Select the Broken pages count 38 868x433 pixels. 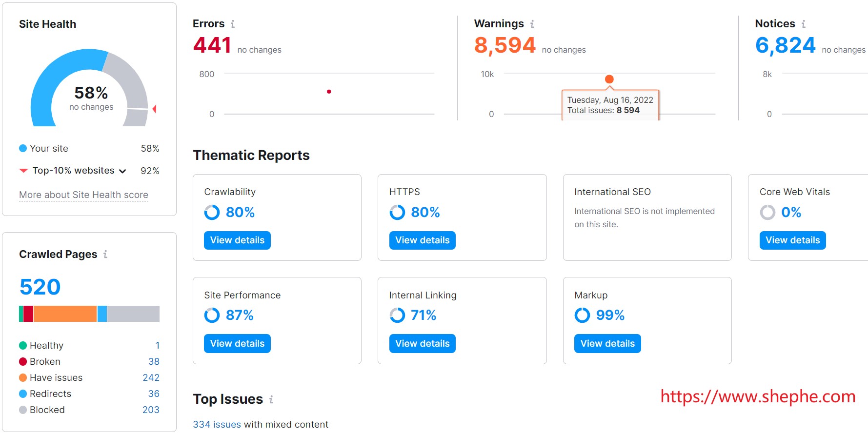(x=154, y=361)
